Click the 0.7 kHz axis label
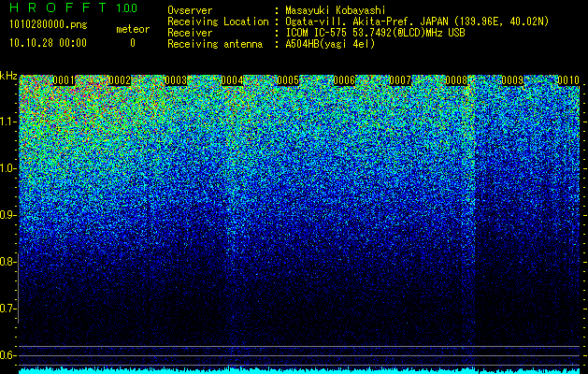588x374 pixels. coord(8,309)
